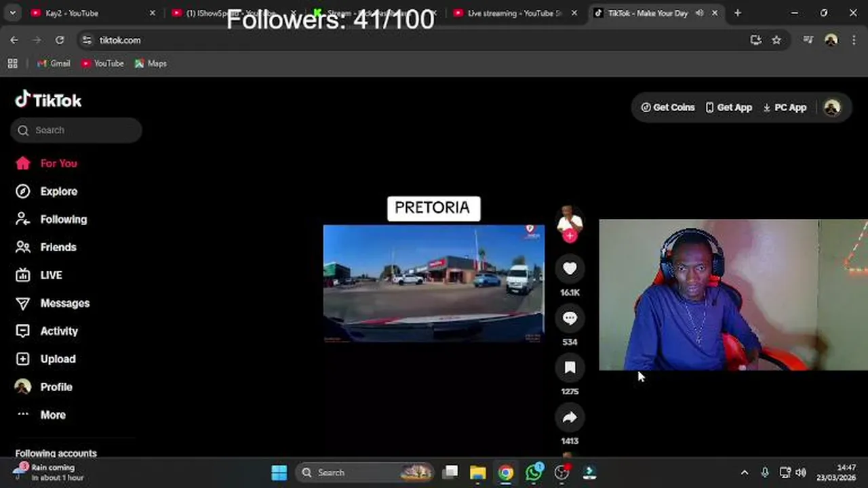Open the TikTok logo home link

pyautogui.click(x=48, y=100)
